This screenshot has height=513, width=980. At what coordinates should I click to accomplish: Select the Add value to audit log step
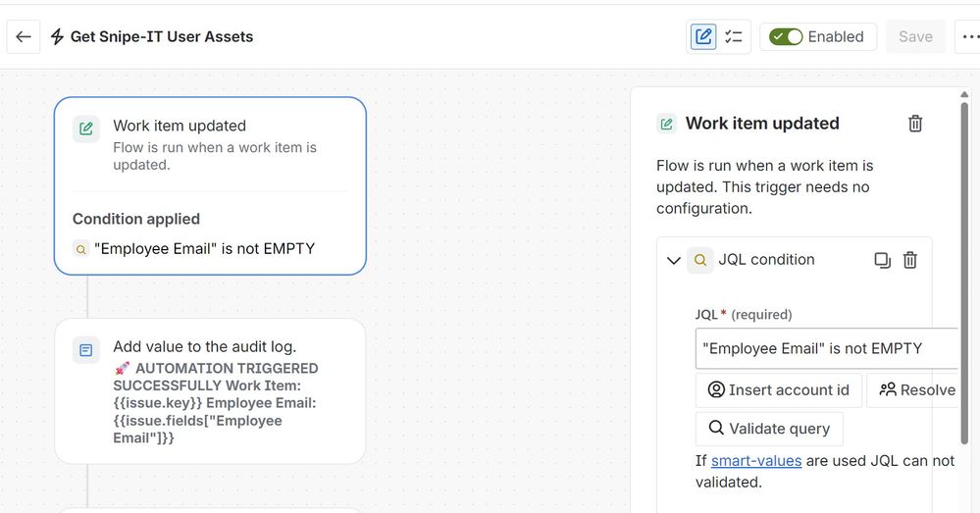click(x=210, y=391)
